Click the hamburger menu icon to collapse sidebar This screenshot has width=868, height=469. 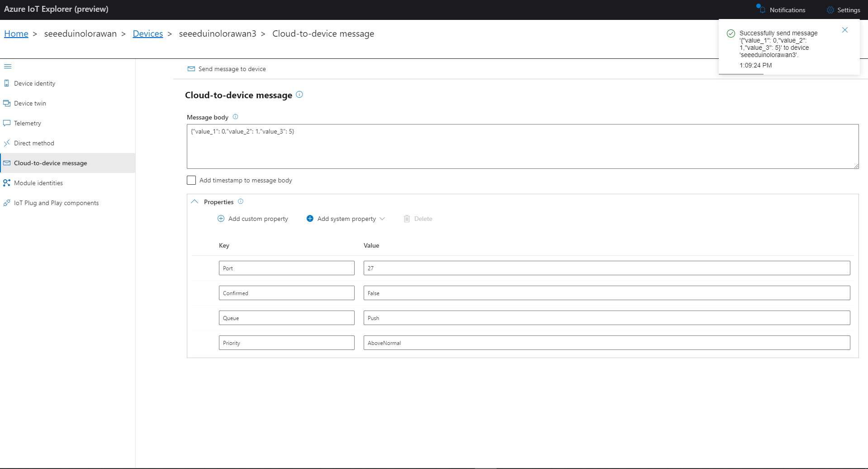pyautogui.click(x=7, y=67)
